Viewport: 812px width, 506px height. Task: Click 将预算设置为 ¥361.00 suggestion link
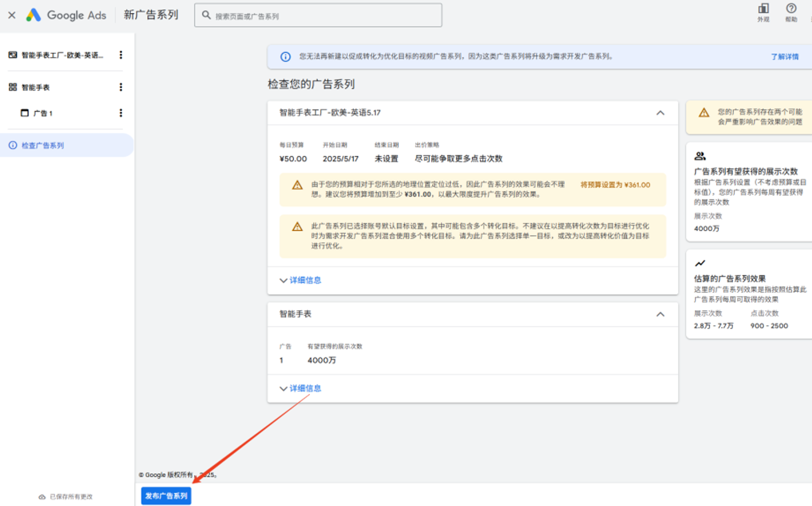[615, 185]
